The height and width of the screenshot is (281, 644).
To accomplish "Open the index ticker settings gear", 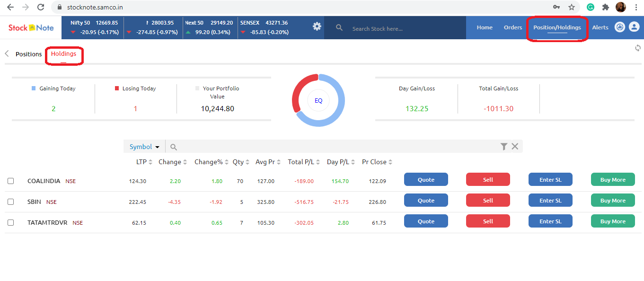I will point(317,26).
